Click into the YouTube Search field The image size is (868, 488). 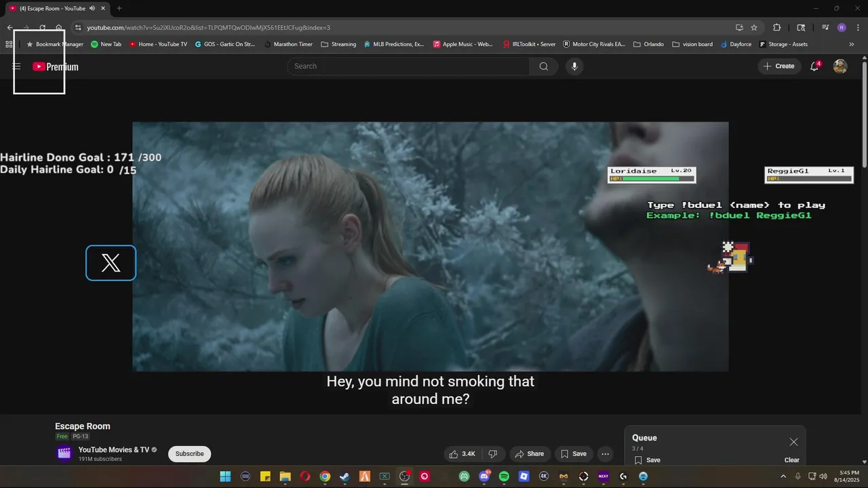point(408,66)
